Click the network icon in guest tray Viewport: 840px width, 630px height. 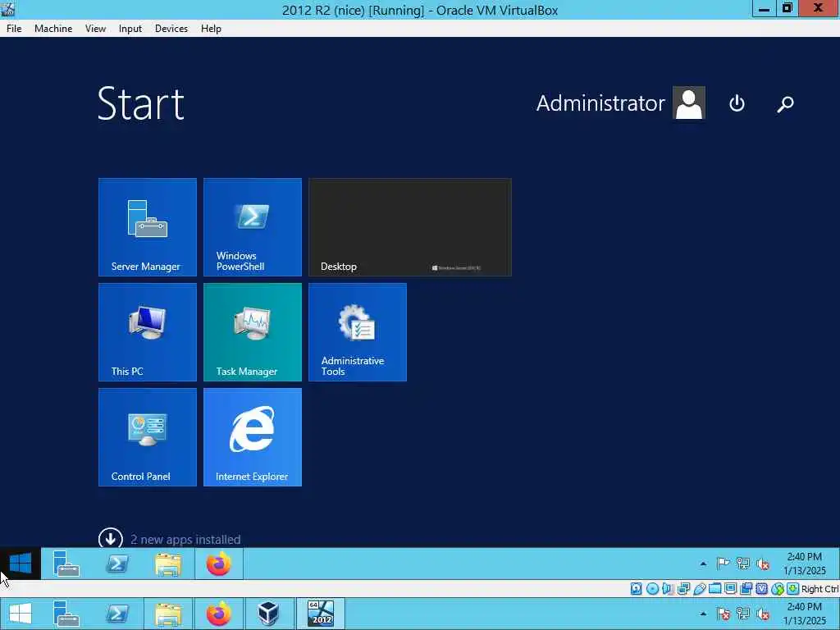coord(742,564)
